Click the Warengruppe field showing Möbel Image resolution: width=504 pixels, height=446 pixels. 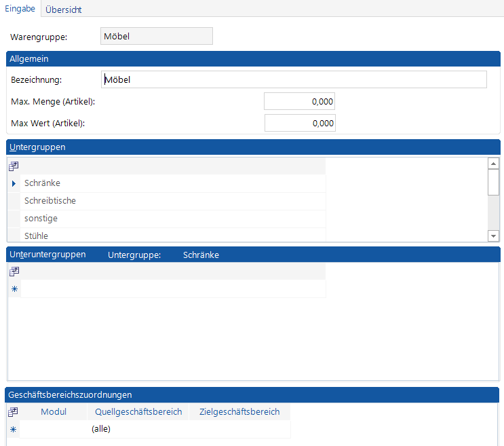[x=156, y=36]
